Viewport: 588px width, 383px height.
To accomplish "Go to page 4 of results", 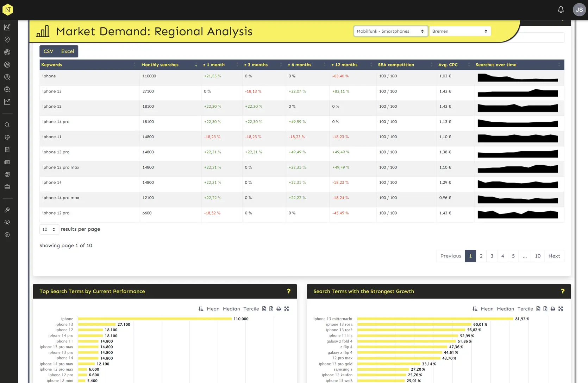I will (502, 256).
